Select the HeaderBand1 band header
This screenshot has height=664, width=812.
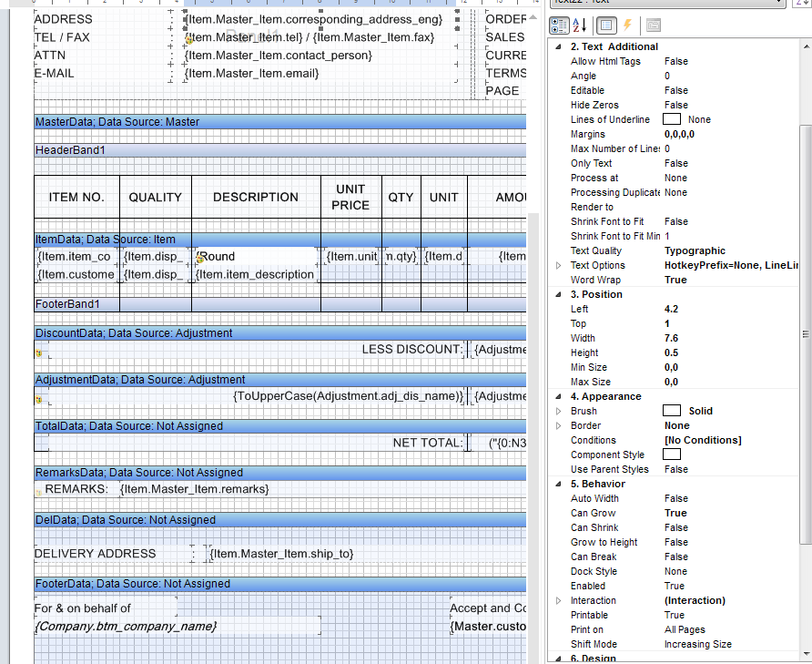[x=280, y=150]
